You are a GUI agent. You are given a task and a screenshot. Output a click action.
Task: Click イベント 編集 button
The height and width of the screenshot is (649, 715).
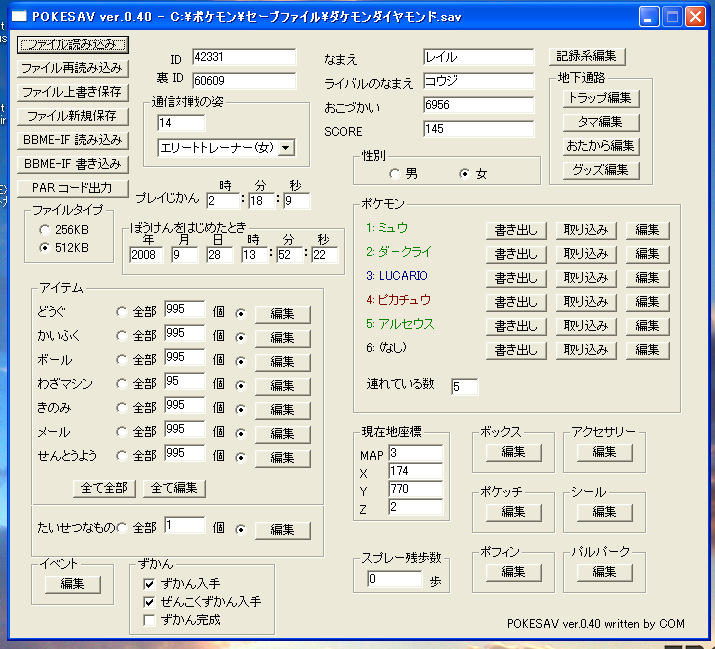[x=73, y=584]
